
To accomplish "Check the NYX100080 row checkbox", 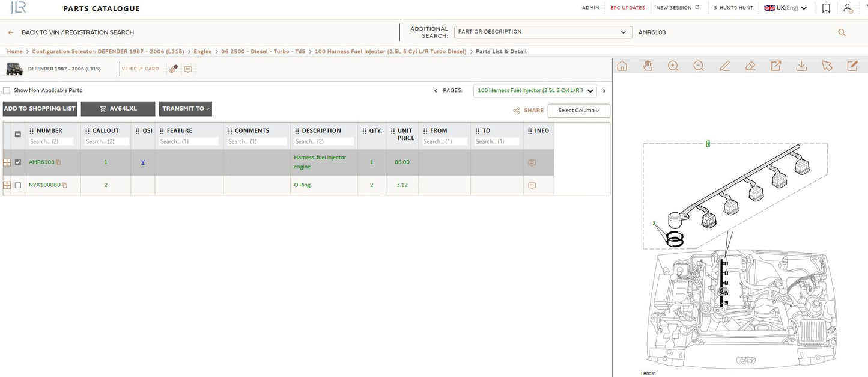I will pos(18,185).
